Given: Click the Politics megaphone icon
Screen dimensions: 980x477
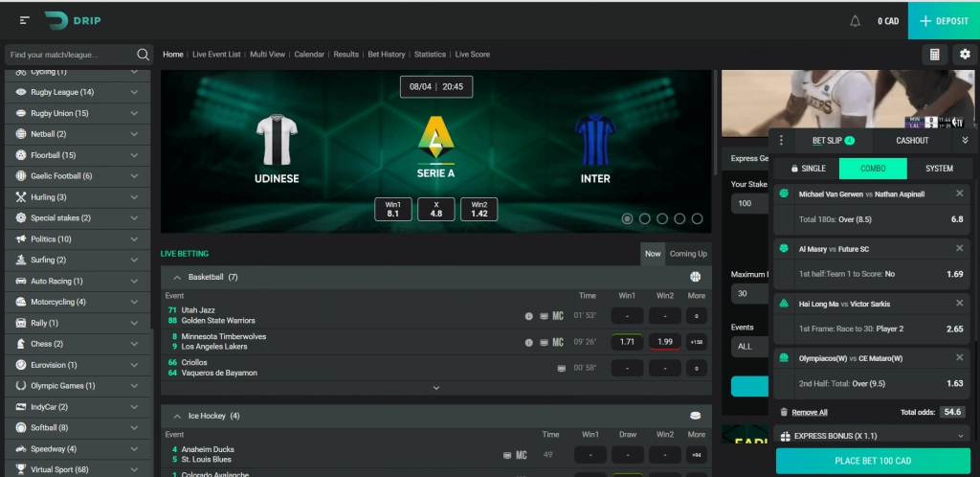Looking at the screenshot, I should click(x=21, y=238).
